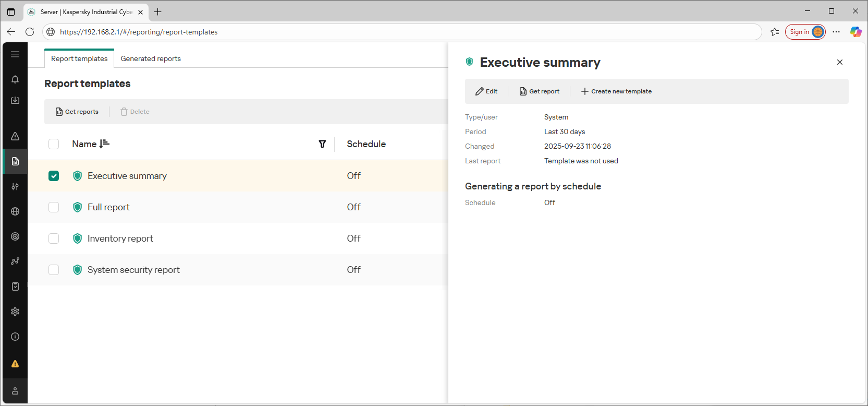Open the Name column filter

(322, 144)
